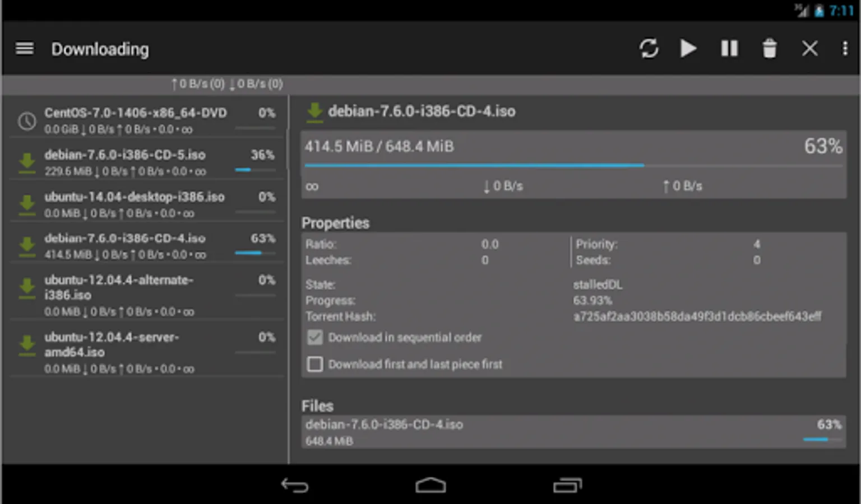Tap download arrow icon of ubuntu-12.04.4-alternate
861x504 pixels.
click(x=27, y=288)
